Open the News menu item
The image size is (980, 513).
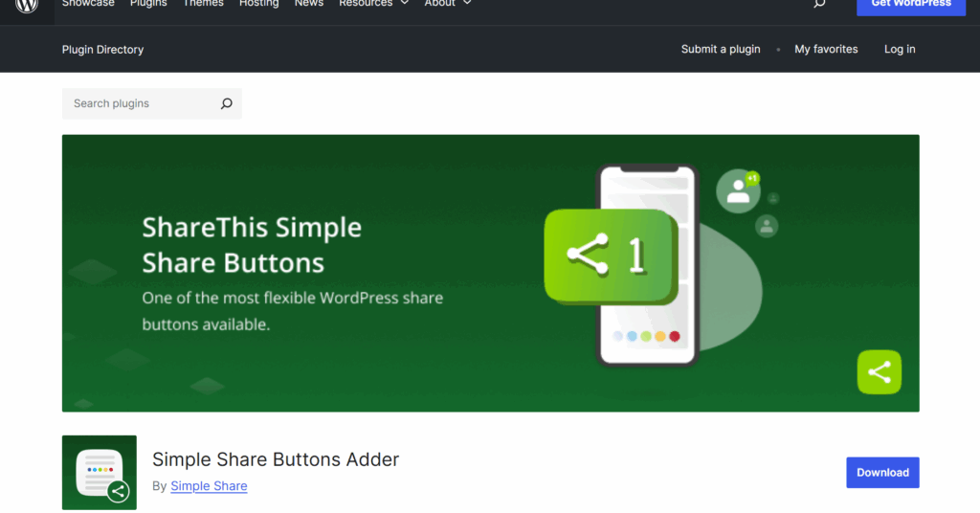click(309, 4)
